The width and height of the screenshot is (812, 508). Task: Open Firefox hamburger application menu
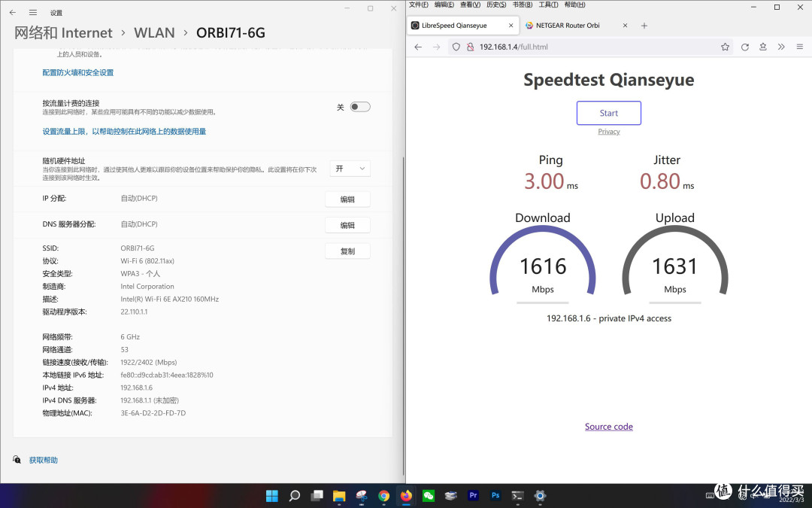799,47
